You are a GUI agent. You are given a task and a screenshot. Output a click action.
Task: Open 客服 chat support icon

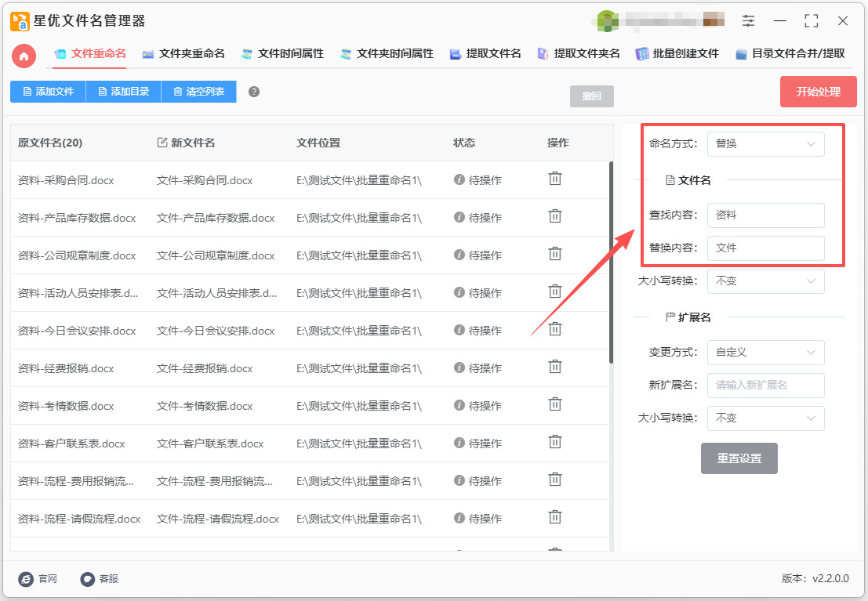click(x=88, y=579)
